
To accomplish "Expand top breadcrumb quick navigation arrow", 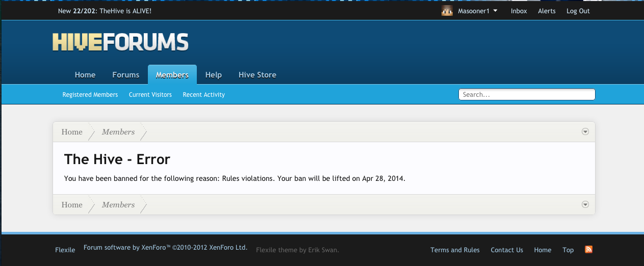I will (x=585, y=131).
